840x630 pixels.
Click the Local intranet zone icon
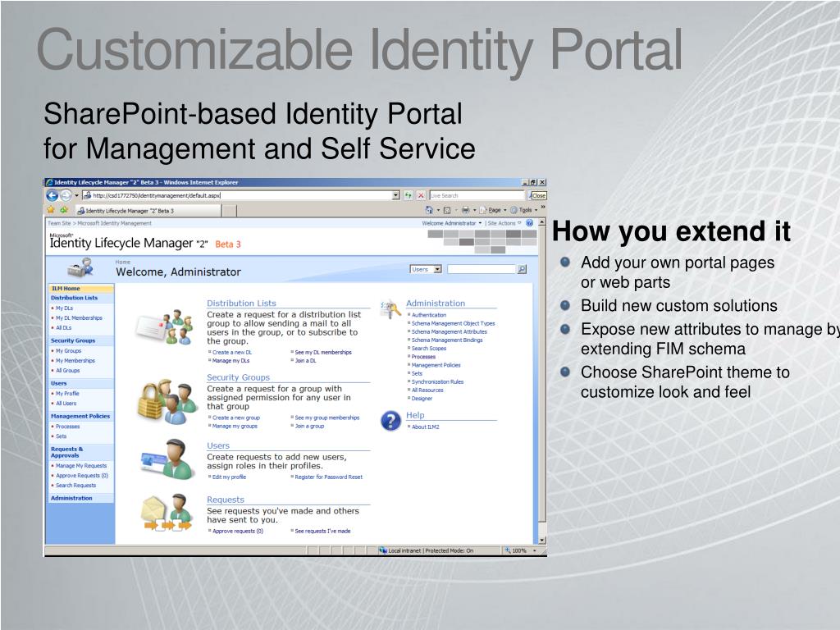point(382,550)
